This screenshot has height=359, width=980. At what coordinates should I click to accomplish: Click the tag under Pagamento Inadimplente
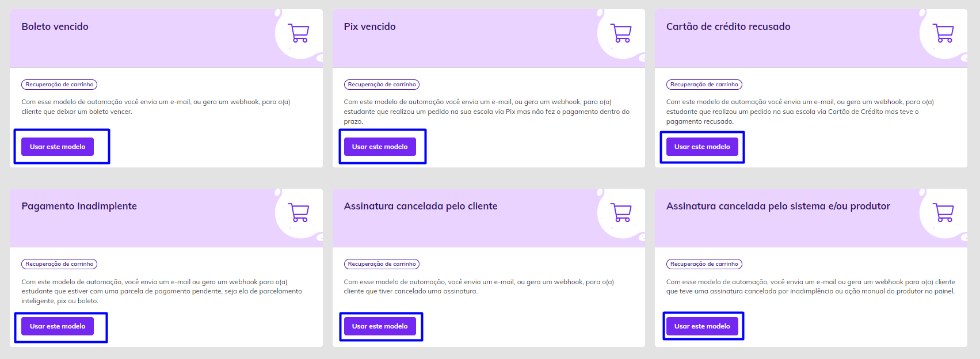point(59,264)
